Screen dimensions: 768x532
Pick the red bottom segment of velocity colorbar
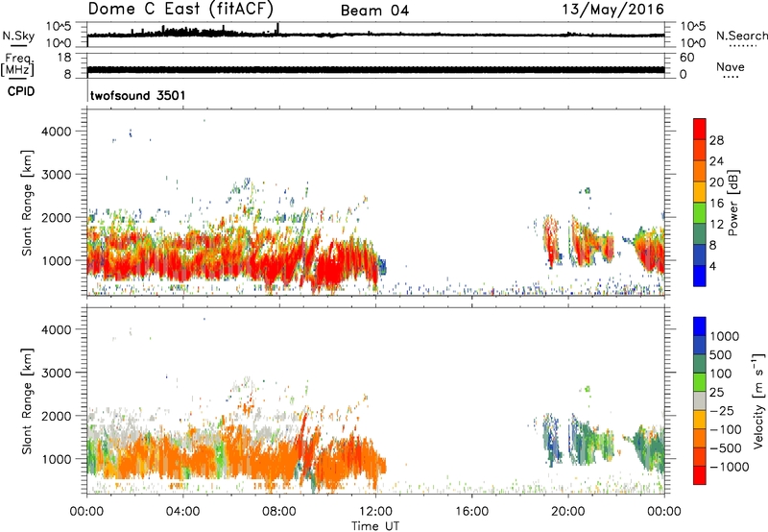[x=700, y=475]
